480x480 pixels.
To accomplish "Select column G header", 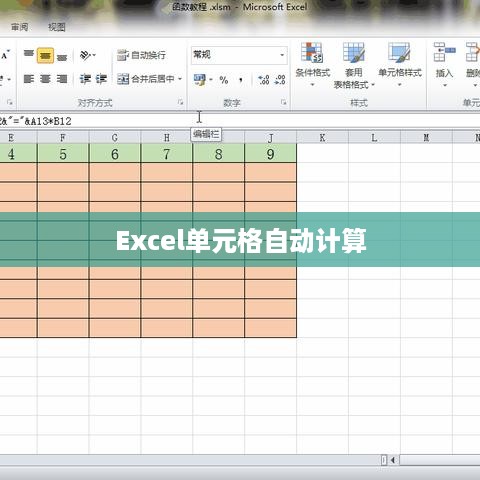I will [115, 137].
